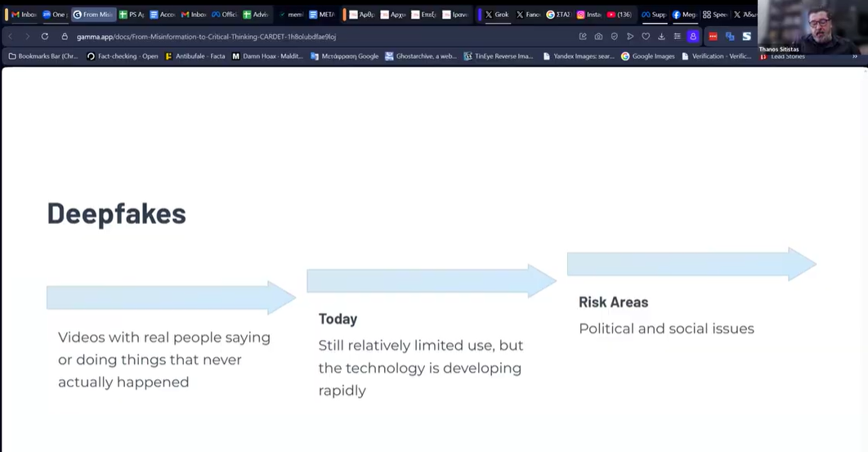
Task: Open the 'Bookmarks Bar (Chr...' folder
Action: click(x=44, y=56)
